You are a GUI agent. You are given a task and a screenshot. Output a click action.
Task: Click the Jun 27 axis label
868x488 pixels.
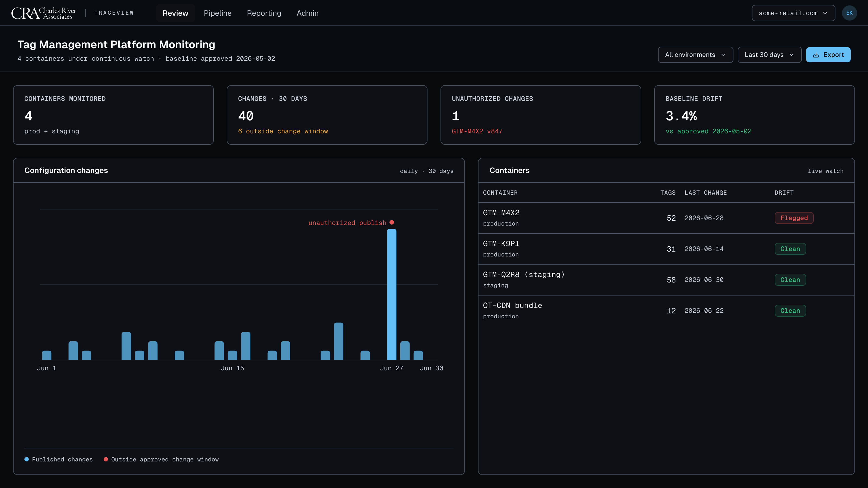[x=391, y=368]
